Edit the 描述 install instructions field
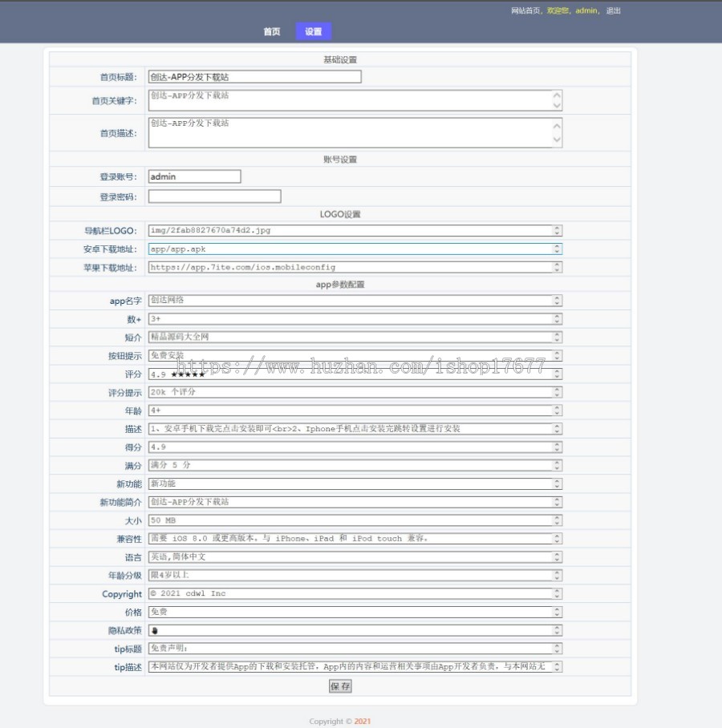The width and height of the screenshot is (722, 728). [x=355, y=428]
